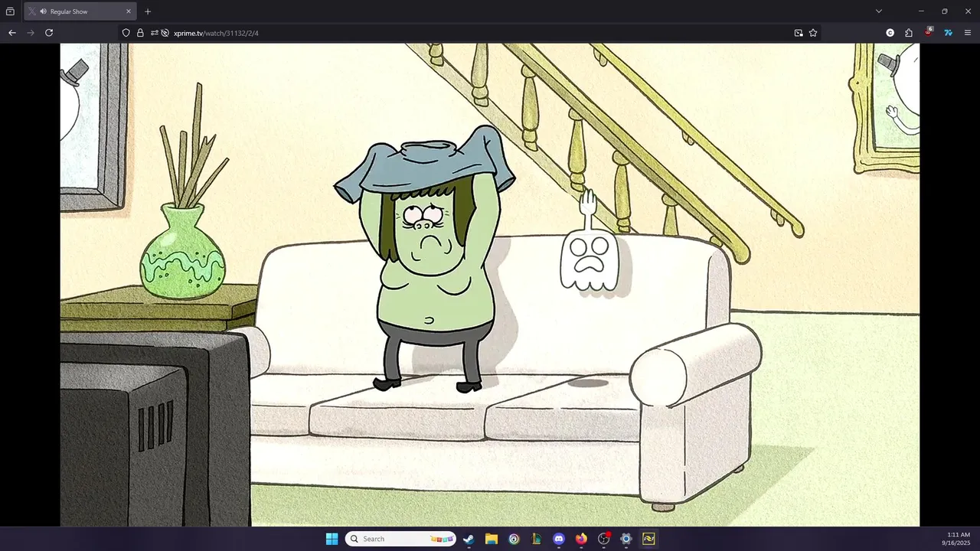Image resolution: width=980 pixels, height=551 pixels.
Task: Click the autoplay blocked permission icon
Action: [x=165, y=33]
